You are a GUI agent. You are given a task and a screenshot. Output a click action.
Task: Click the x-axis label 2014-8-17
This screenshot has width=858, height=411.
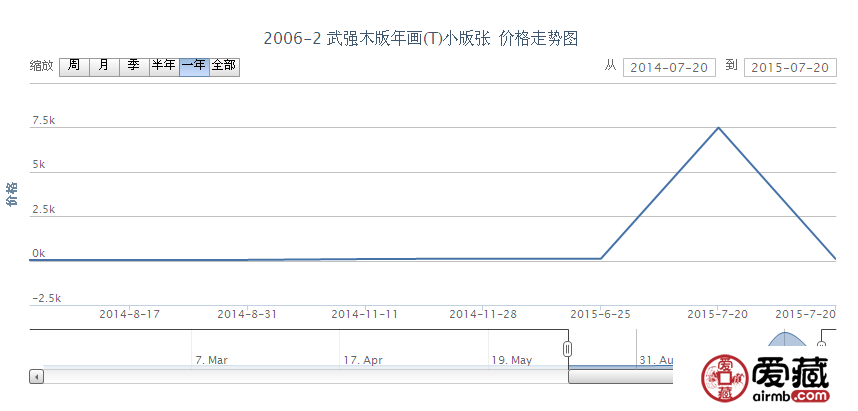[x=130, y=315]
